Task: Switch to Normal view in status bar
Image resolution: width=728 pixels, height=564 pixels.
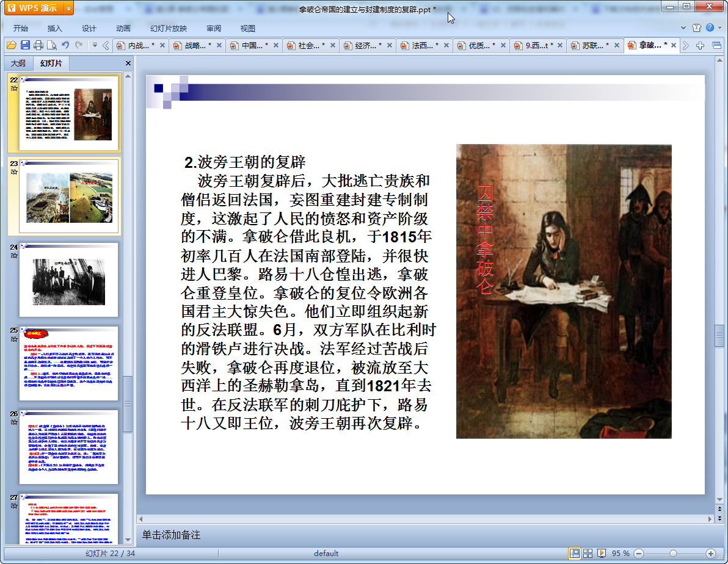Action: tap(574, 554)
